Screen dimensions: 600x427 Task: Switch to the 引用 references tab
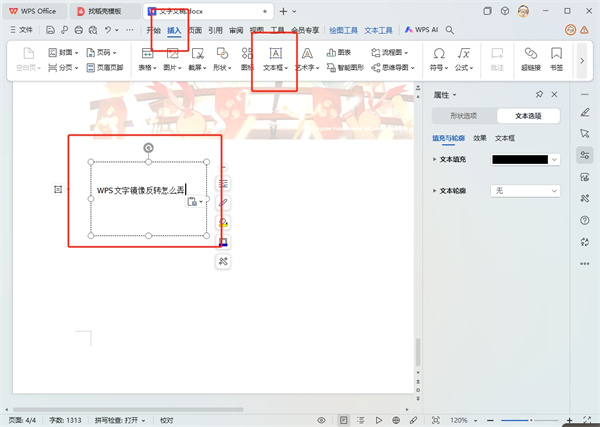click(215, 30)
